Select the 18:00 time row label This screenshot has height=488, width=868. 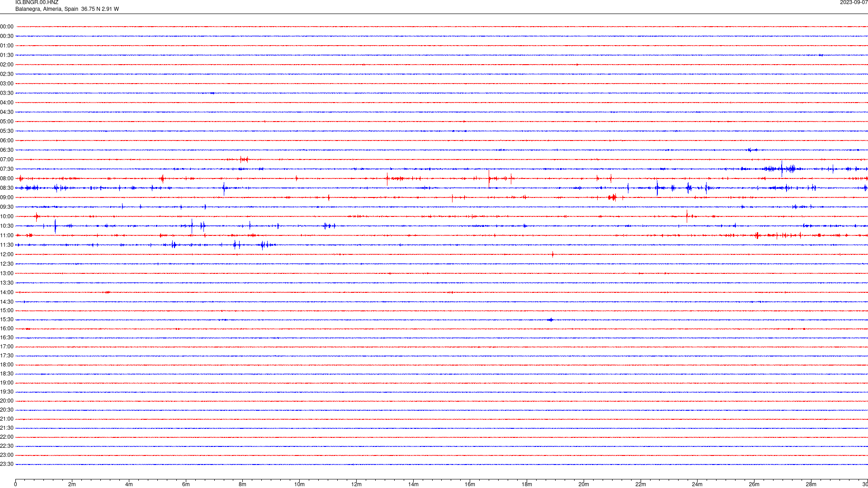click(x=7, y=365)
